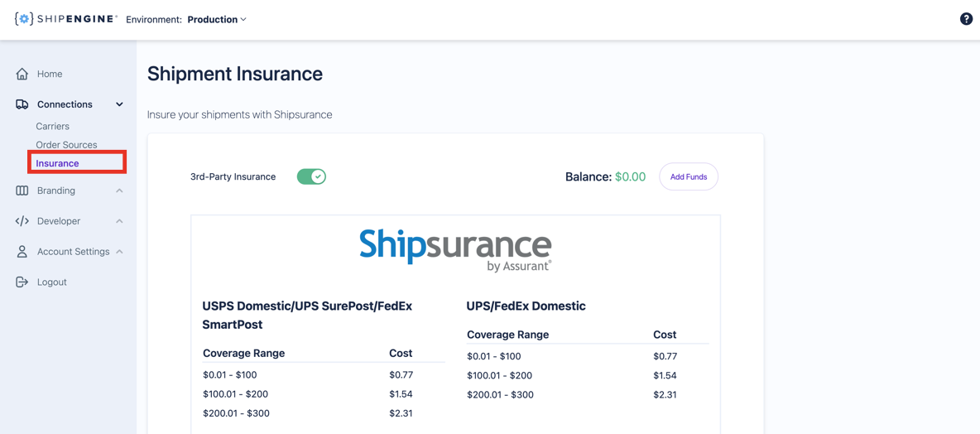
Task: Open the Branding menu item
Action: [x=55, y=190]
